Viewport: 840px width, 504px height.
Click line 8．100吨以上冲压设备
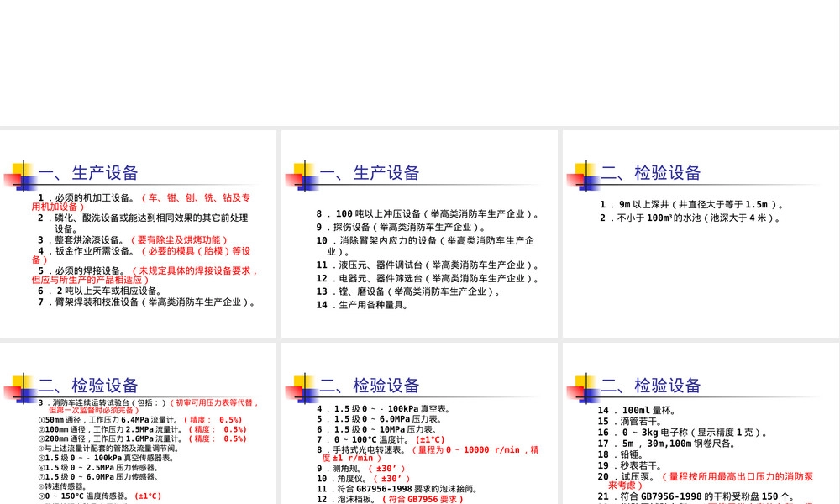tap(428, 213)
